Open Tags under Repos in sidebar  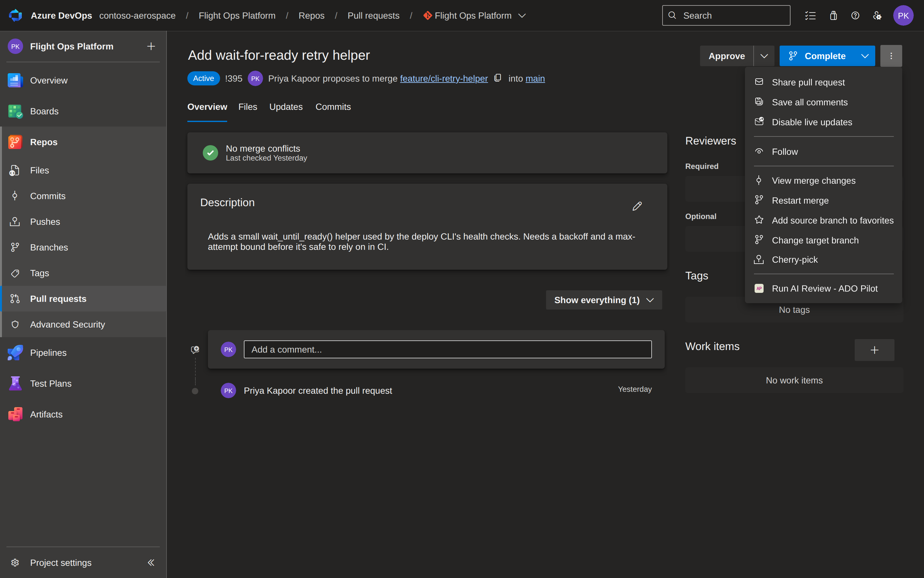point(83,273)
